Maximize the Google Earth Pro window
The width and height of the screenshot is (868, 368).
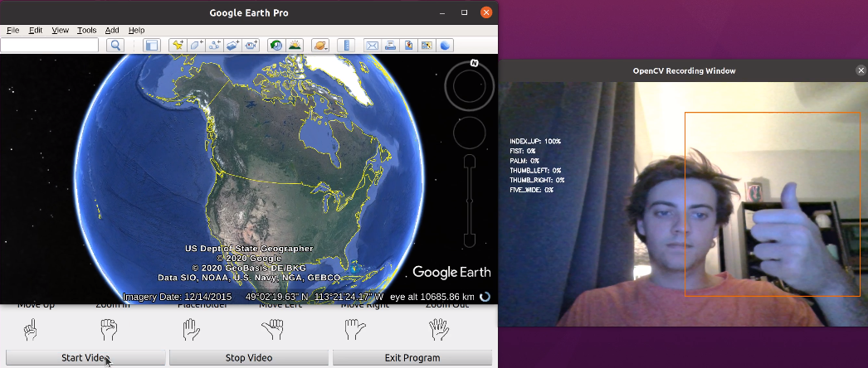(x=465, y=12)
